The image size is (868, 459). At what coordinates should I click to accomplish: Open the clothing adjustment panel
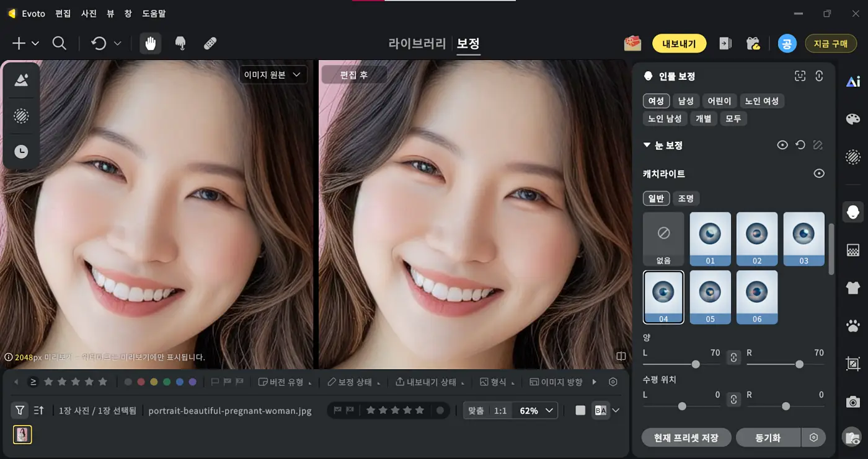(853, 288)
